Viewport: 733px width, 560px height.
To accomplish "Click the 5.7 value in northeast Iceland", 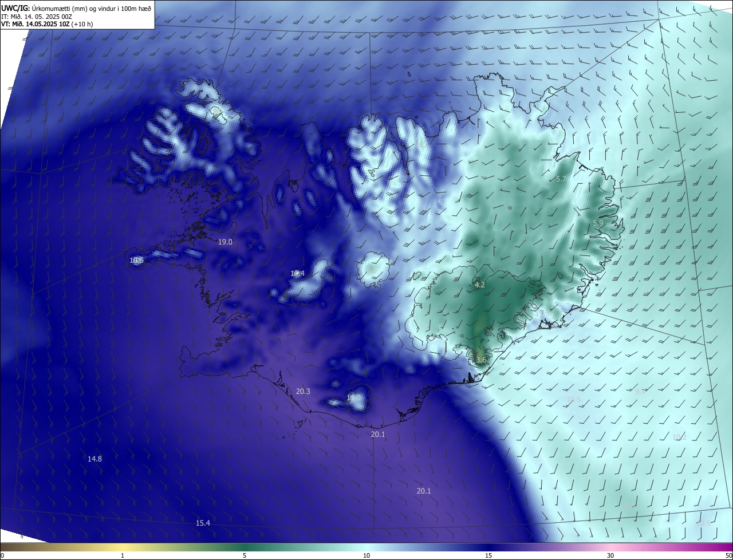I will (561, 179).
